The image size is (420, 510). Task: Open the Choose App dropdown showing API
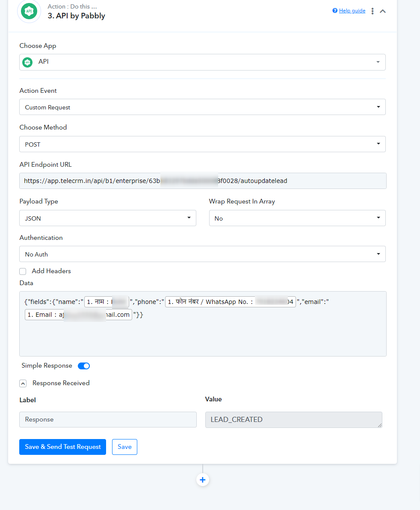pyautogui.click(x=202, y=62)
